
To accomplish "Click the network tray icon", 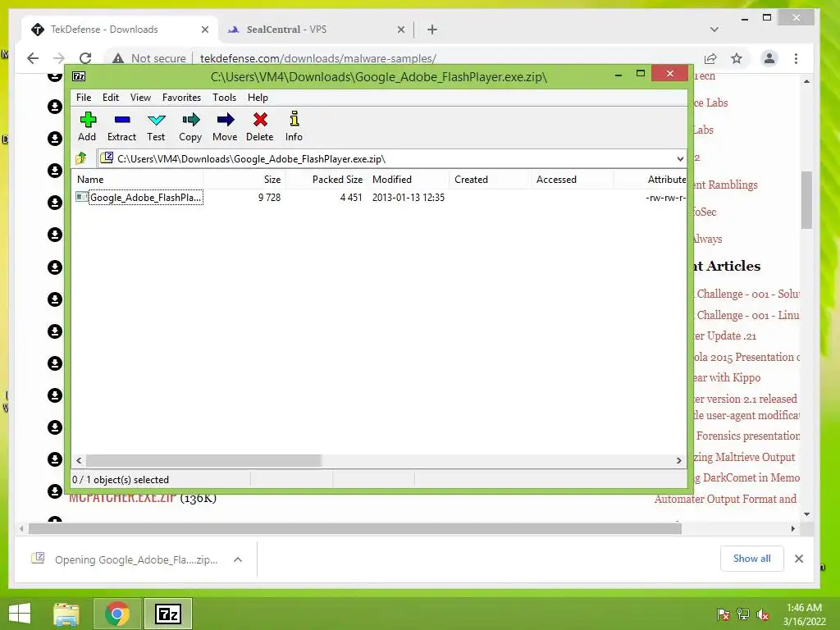I will (x=742, y=614).
